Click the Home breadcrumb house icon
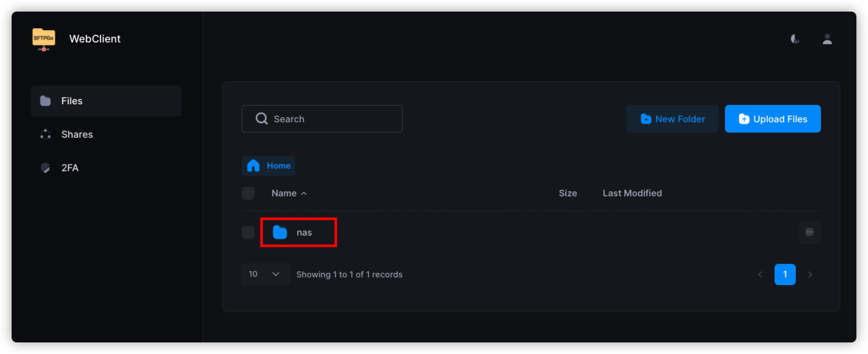Image resolution: width=868 pixels, height=354 pixels. coord(253,165)
